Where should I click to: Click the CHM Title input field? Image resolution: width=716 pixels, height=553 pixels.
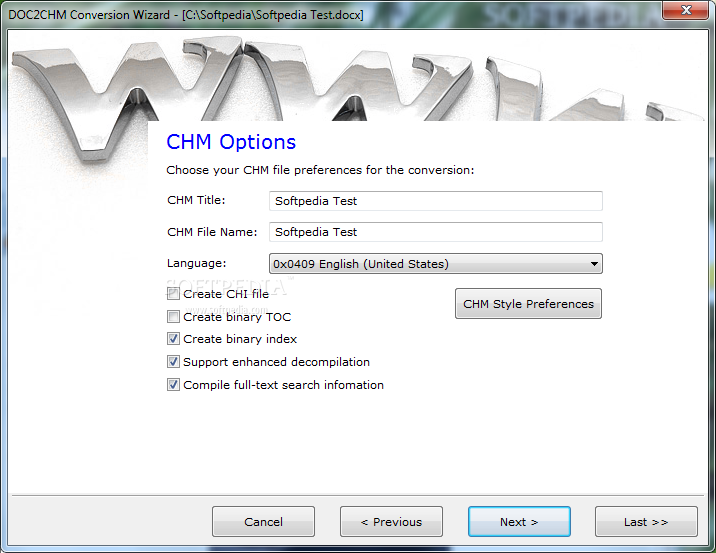(436, 201)
